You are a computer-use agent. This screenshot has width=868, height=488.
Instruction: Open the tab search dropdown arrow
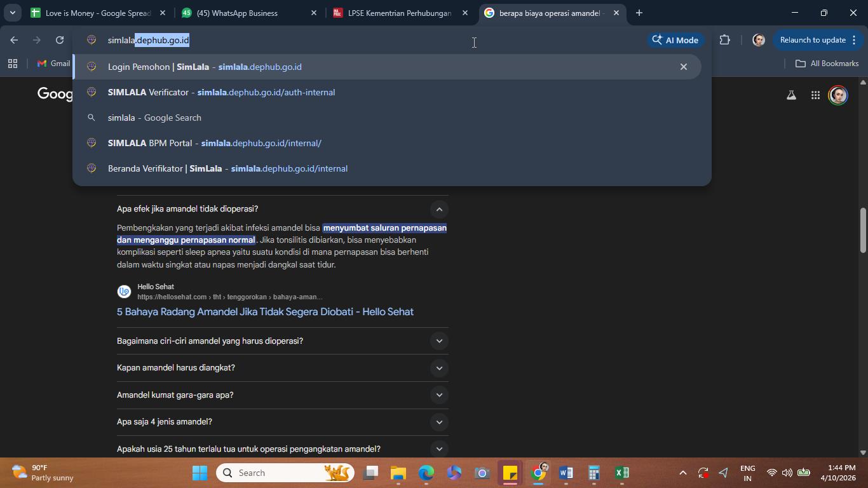pyautogui.click(x=12, y=13)
